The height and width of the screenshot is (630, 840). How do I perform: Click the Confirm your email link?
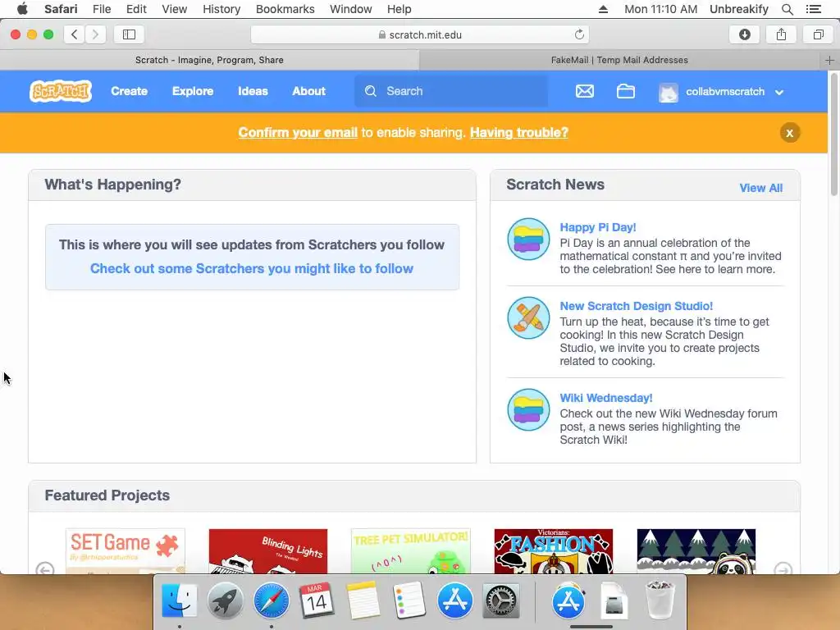coord(298,132)
